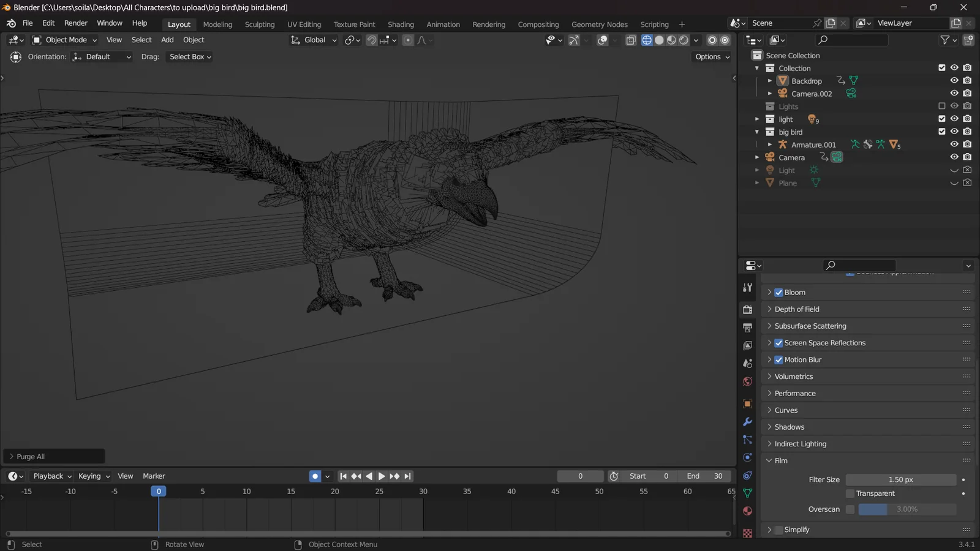Viewport: 980px width, 551px height.
Task: Open the Modifier Properties wrench tab
Action: click(x=747, y=422)
